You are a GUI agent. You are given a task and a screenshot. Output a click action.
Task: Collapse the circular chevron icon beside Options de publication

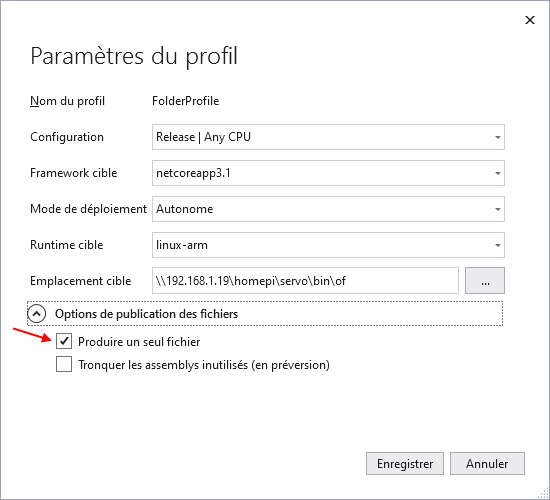[x=37, y=314]
